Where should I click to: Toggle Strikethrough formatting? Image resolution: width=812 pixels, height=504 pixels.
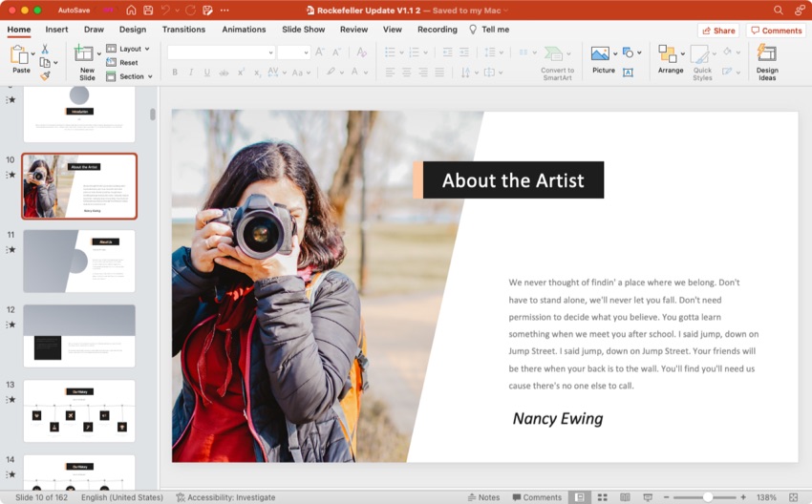tap(224, 73)
